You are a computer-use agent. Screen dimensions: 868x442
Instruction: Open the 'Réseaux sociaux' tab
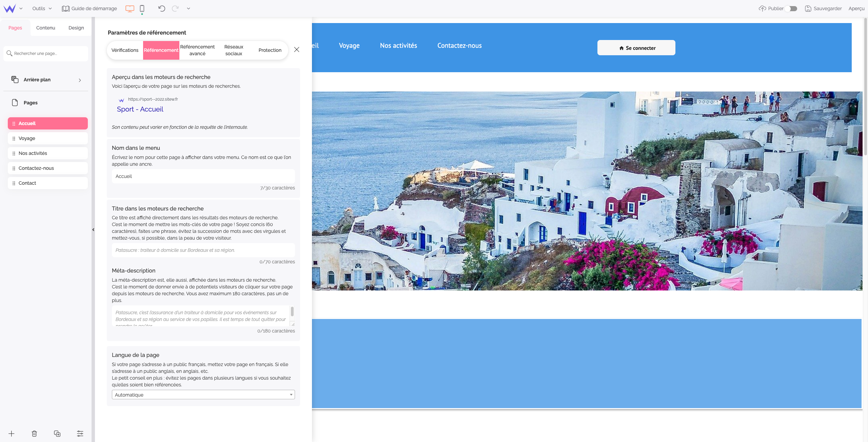pos(234,50)
